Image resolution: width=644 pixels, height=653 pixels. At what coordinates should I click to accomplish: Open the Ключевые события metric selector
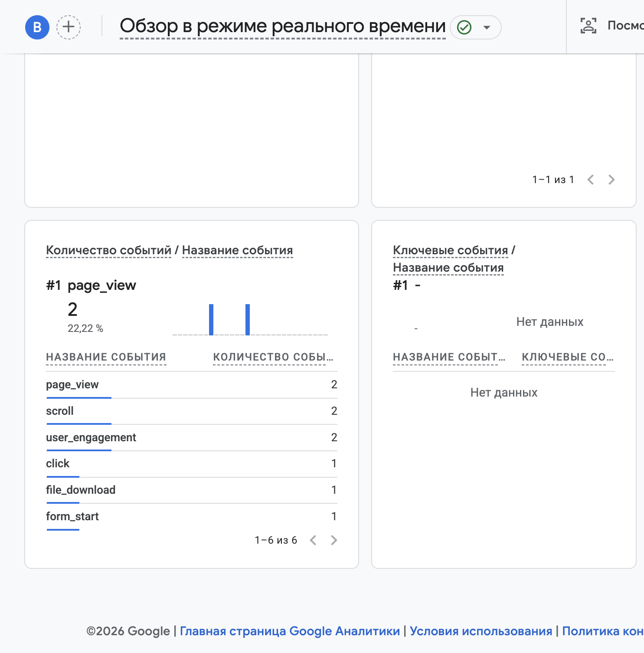tap(451, 250)
